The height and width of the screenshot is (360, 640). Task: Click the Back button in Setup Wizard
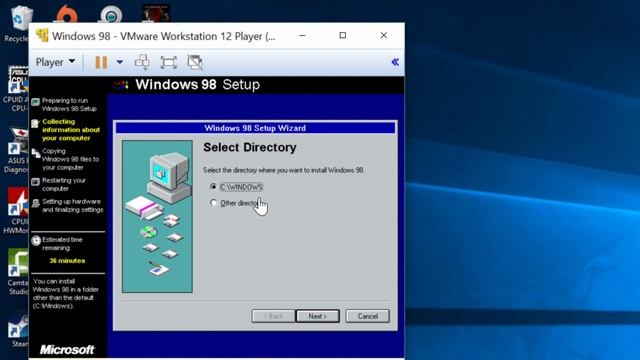(x=273, y=316)
